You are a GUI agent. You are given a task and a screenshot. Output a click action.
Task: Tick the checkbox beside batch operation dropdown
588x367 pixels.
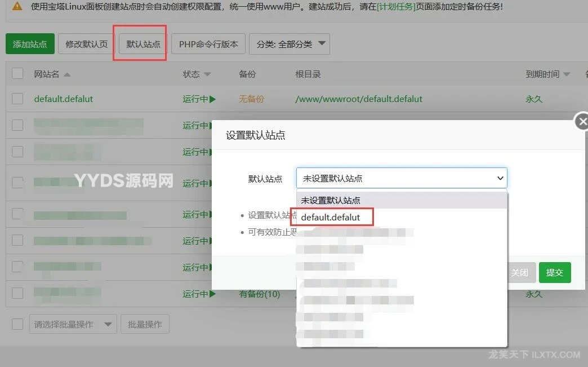[x=17, y=324]
